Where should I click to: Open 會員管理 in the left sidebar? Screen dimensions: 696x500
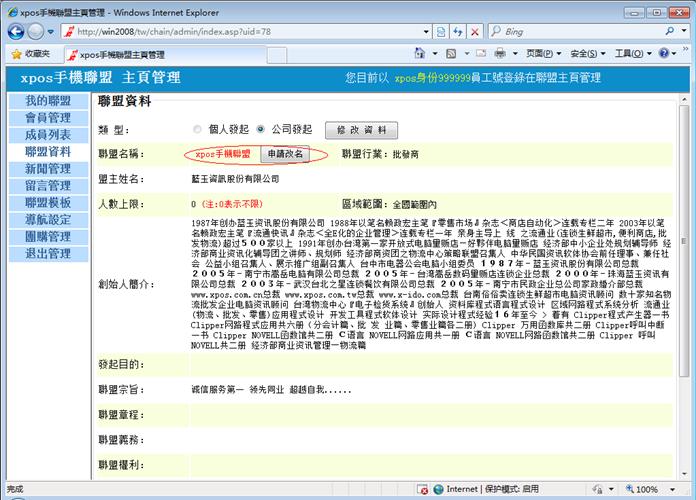pyautogui.click(x=48, y=118)
